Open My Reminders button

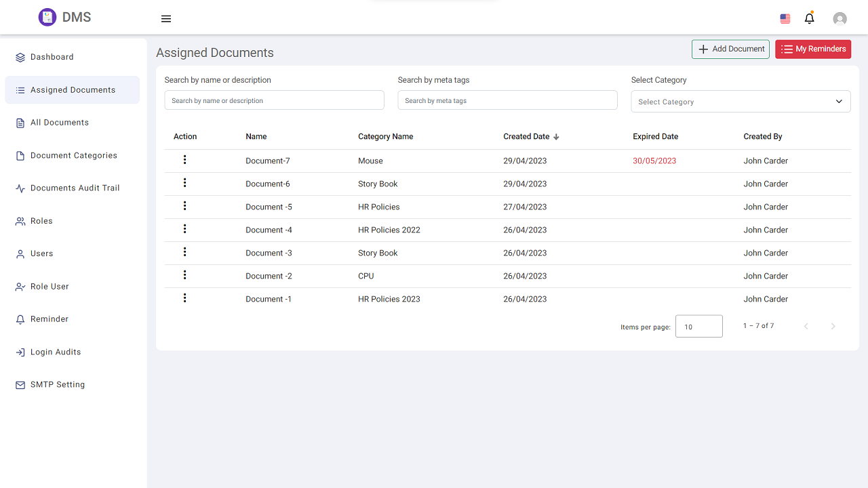tap(813, 49)
